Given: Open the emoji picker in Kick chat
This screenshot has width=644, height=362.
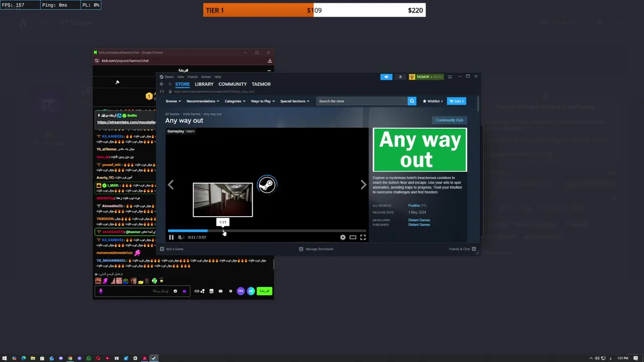Looking at the screenshot, I should pos(175,291).
